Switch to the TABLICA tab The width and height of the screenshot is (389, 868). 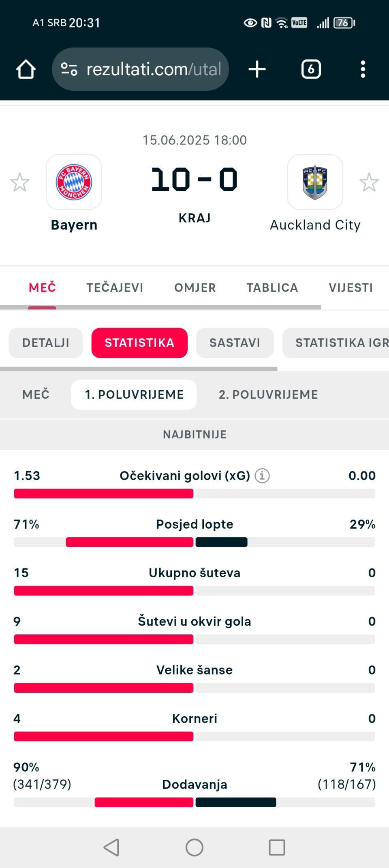pyautogui.click(x=272, y=287)
